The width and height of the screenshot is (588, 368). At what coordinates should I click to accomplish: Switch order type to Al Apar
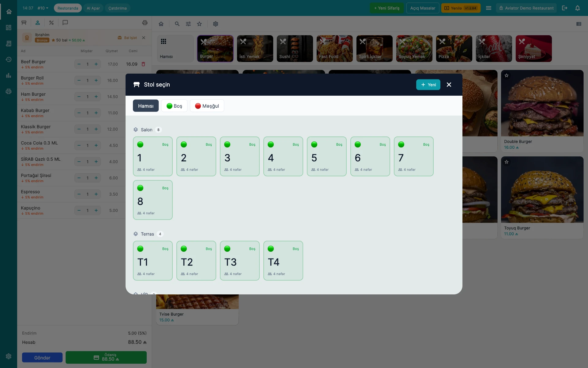[x=93, y=8]
